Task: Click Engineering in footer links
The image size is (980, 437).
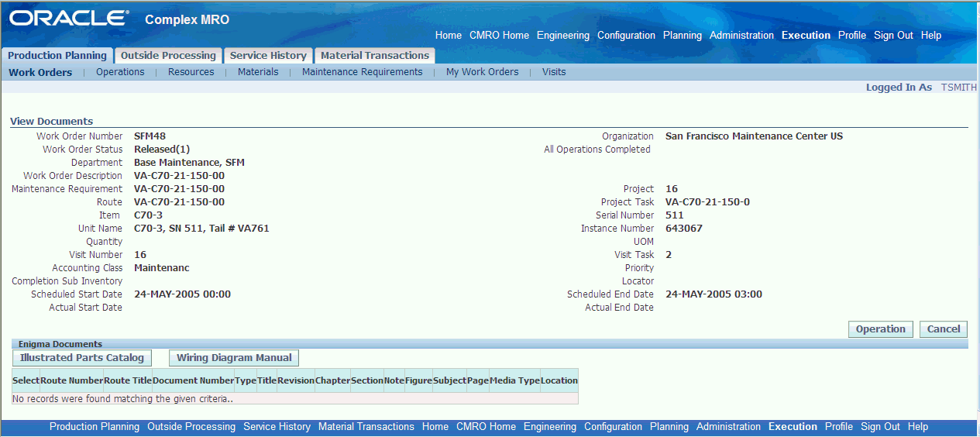Action: pyautogui.click(x=550, y=427)
